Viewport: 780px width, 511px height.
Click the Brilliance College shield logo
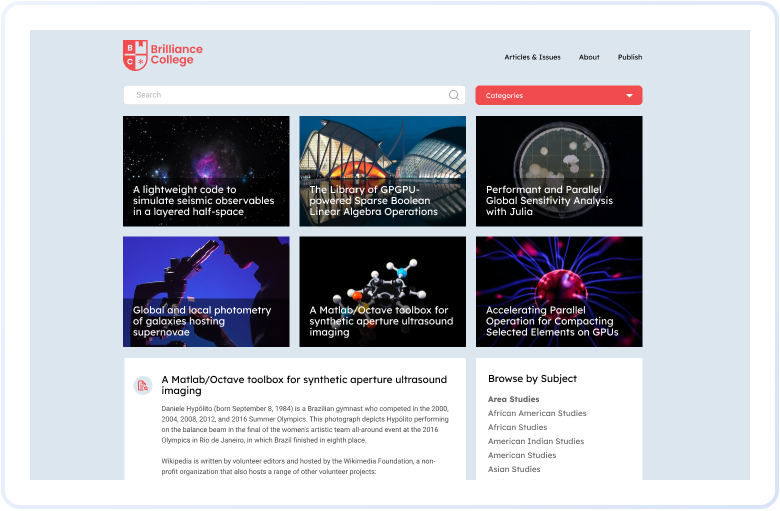(135, 55)
